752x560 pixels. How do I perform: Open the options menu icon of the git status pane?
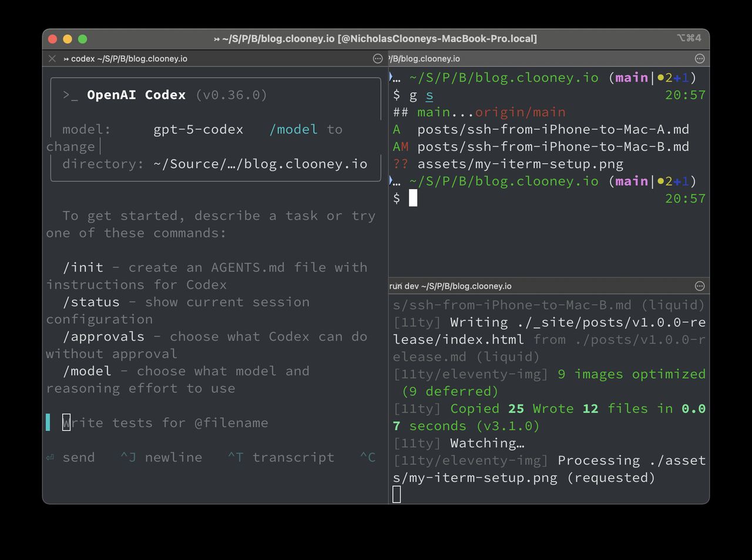(x=699, y=59)
